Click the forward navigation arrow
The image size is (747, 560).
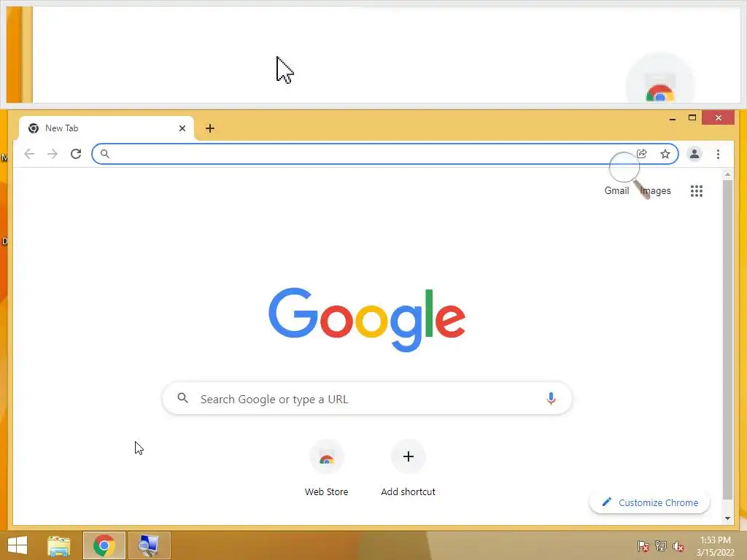(53, 154)
